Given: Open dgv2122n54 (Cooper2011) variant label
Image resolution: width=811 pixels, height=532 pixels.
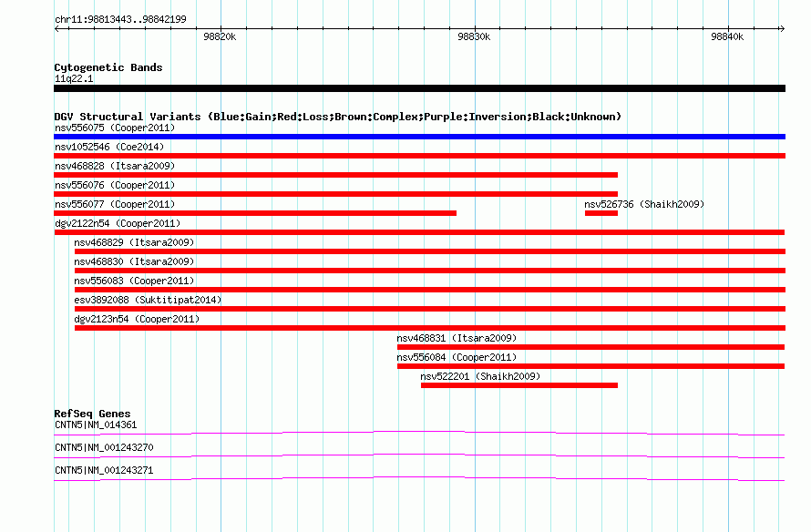Looking at the screenshot, I should coord(118,223).
